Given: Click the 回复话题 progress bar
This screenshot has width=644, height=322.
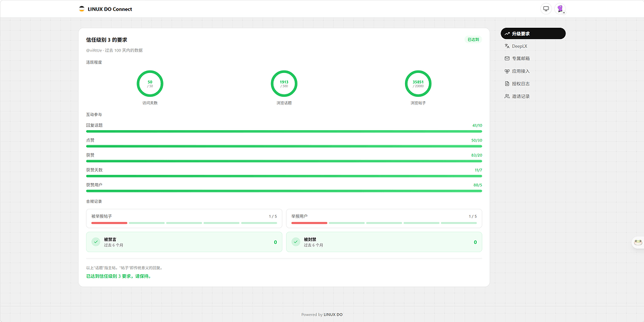Looking at the screenshot, I should pos(284,131).
